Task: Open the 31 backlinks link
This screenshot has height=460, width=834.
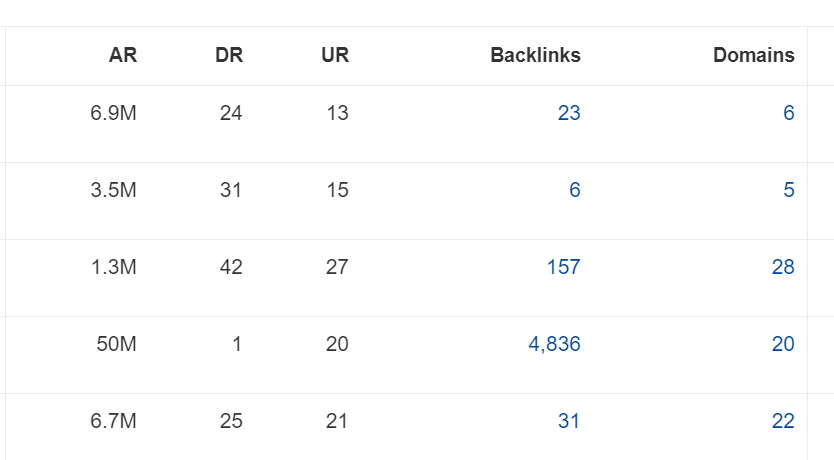Action: pyautogui.click(x=569, y=421)
